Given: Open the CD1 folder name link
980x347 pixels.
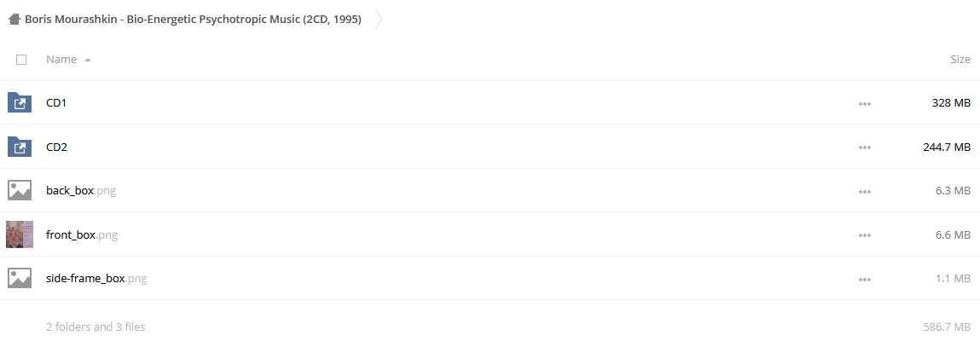Looking at the screenshot, I should pos(56,102).
